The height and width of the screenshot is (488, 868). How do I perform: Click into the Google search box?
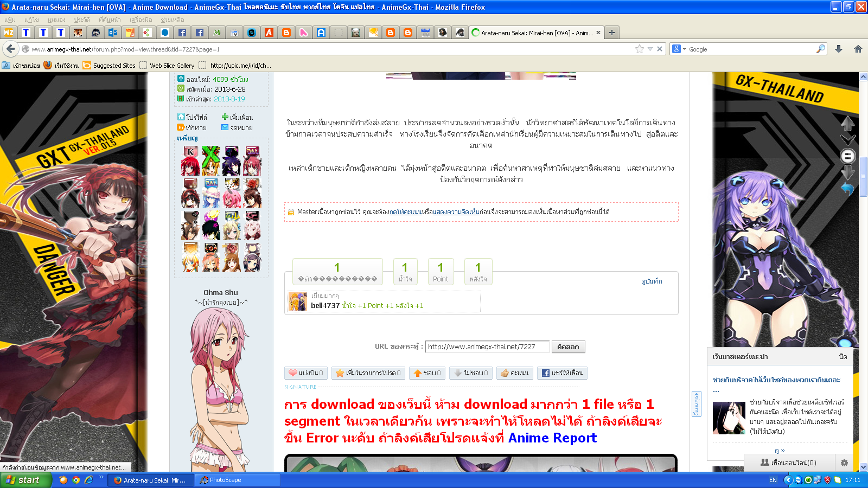click(751, 49)
